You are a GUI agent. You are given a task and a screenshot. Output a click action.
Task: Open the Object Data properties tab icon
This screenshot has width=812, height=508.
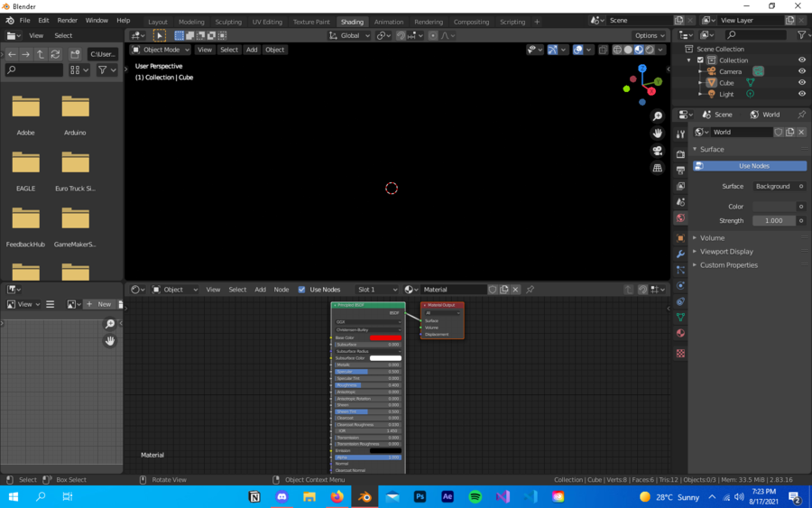[680, 317]
